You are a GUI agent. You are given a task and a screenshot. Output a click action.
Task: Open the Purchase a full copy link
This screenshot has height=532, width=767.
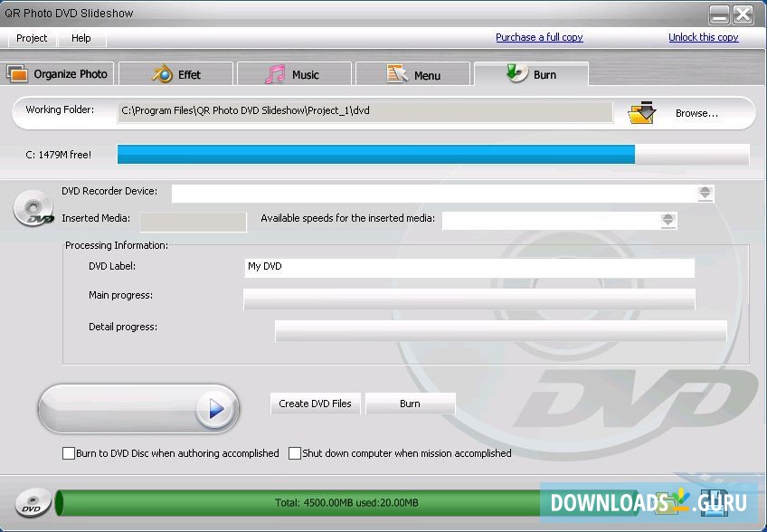[539, 37]
